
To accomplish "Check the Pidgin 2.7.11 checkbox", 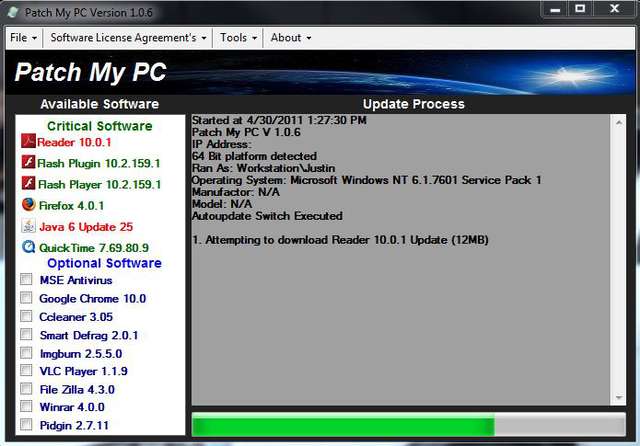I will [26, 424].
